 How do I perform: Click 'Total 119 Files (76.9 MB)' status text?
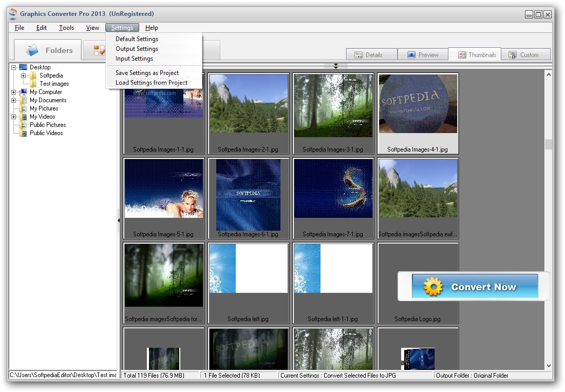[154, 376]
